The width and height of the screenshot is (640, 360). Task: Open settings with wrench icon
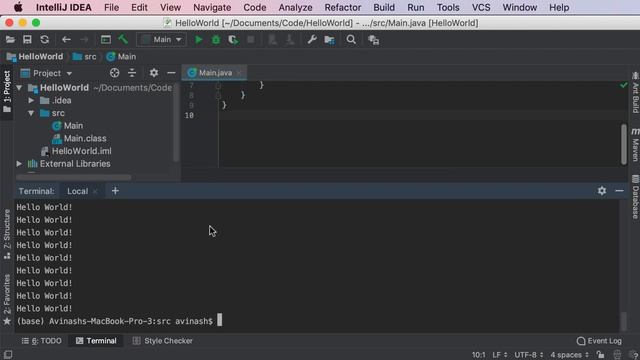(312, 40)
